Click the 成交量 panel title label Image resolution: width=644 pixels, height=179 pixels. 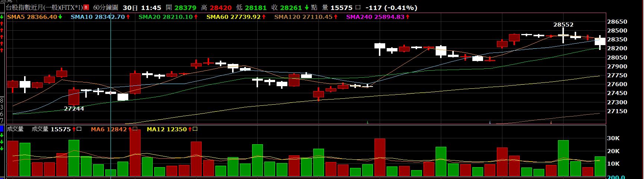coord(15,129)
